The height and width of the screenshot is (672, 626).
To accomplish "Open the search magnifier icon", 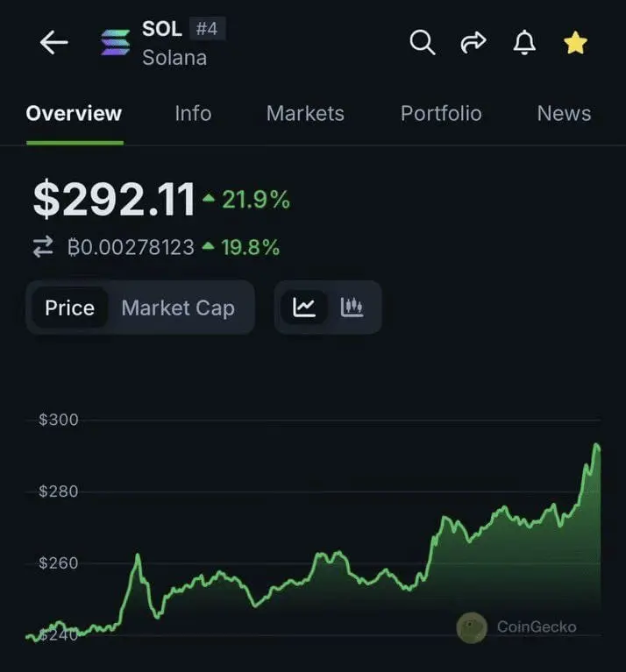I will click(x=423, y=42).
